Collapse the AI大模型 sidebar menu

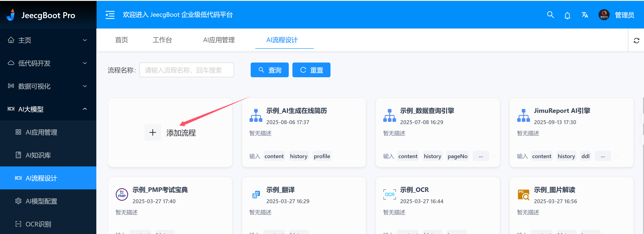click(48, 109)
